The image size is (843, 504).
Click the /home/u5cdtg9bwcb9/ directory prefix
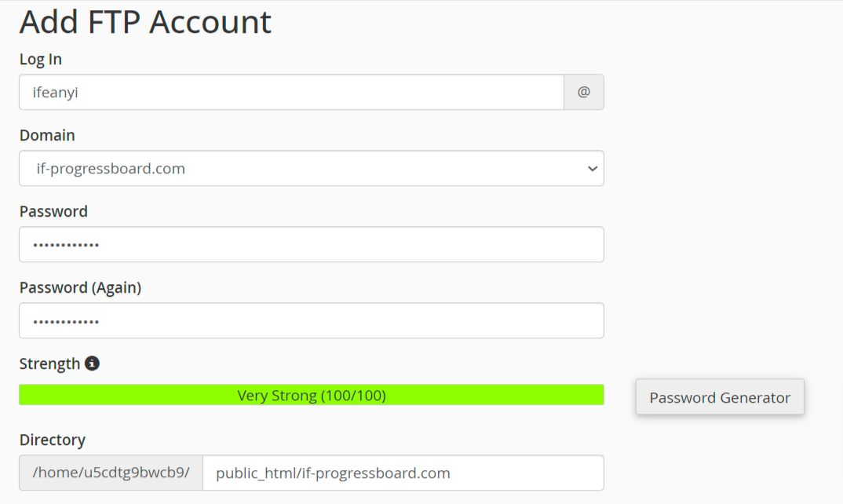(111, 473)
